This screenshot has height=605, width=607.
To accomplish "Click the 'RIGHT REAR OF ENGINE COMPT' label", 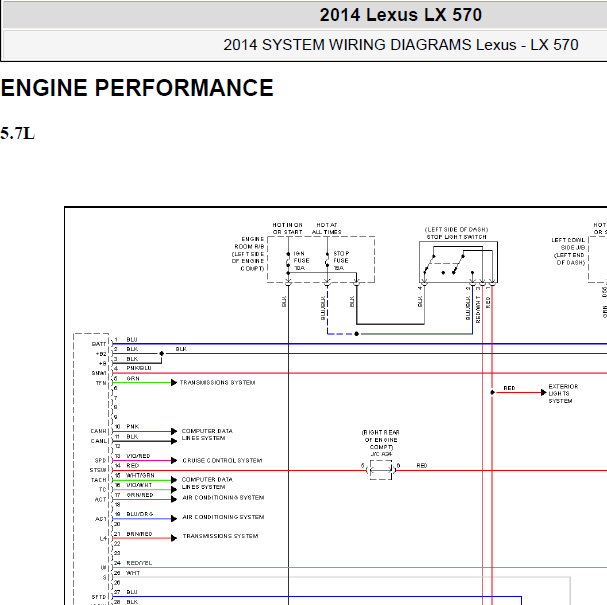I will click(x=381, y=440).
